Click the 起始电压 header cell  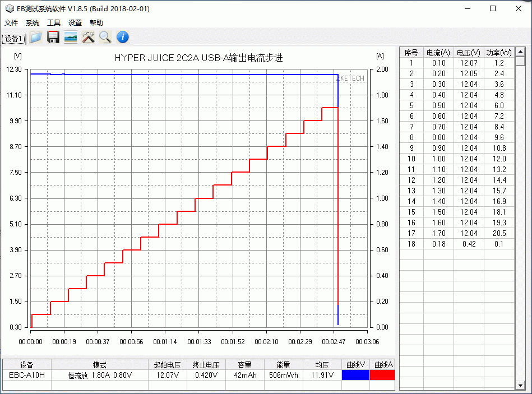[x=167, y=365]
